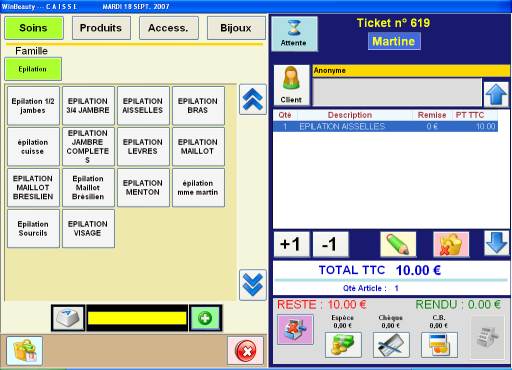Viewport: 512px width, 370px height.
Task: Move up the ticket list with blue arrow
Action: [496, 94]
